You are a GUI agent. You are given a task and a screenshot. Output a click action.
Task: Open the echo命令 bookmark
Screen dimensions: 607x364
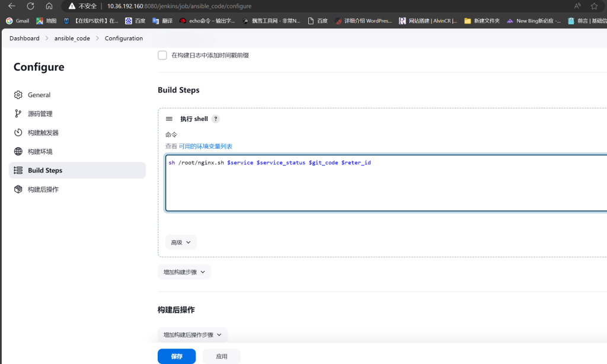click(x=207, y=21)
